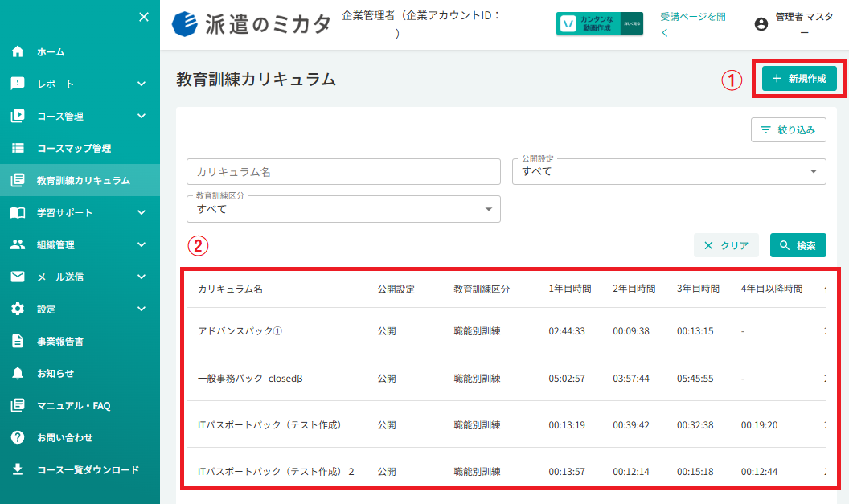Click the 02:44:33 first-year time cell
The height and width of the screenshot is (504, 849).
[x=566, y=331]
